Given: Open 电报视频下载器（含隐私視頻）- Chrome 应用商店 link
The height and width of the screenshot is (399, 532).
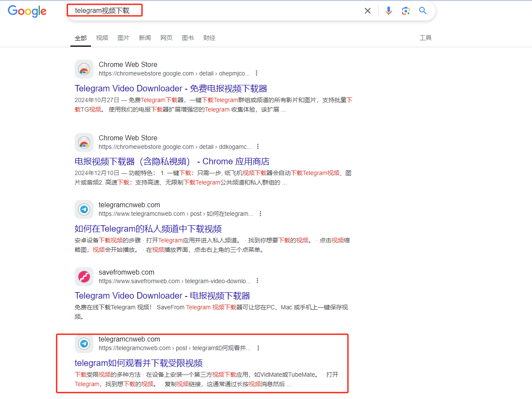Looking at the screenshot, I should pos(172,162).
